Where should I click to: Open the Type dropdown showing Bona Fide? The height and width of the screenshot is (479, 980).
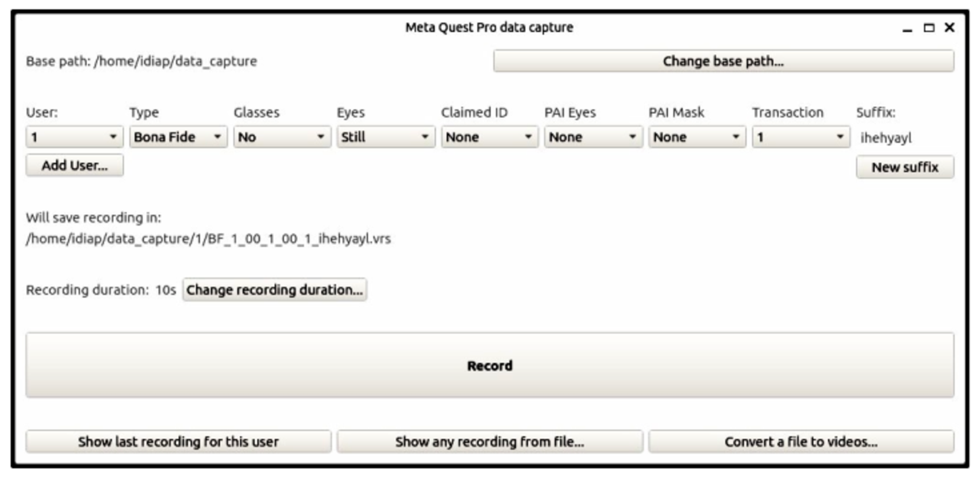[x=178, y=137]
